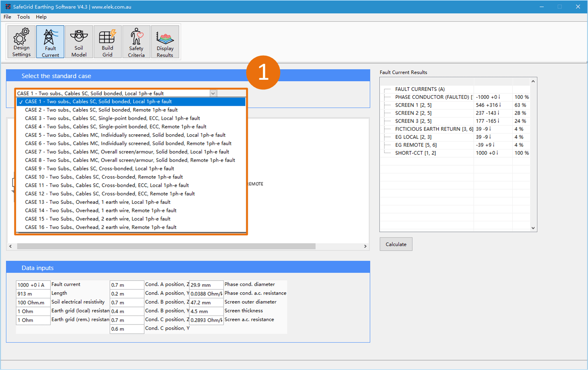Open the Build Grid tool
Image resolution: width=588 pixels, height=370 pixels.
(x=107, y=41)
